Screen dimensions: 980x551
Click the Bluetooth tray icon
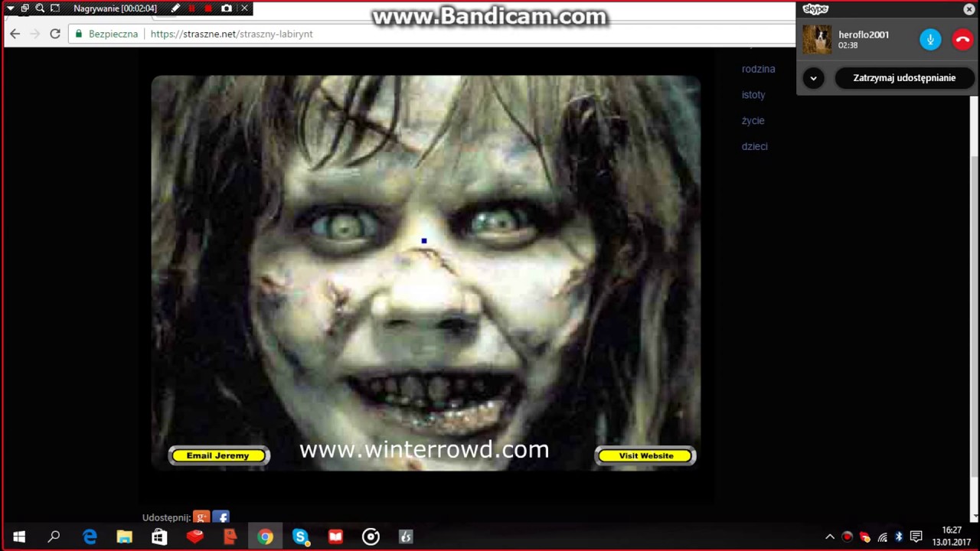899,537
